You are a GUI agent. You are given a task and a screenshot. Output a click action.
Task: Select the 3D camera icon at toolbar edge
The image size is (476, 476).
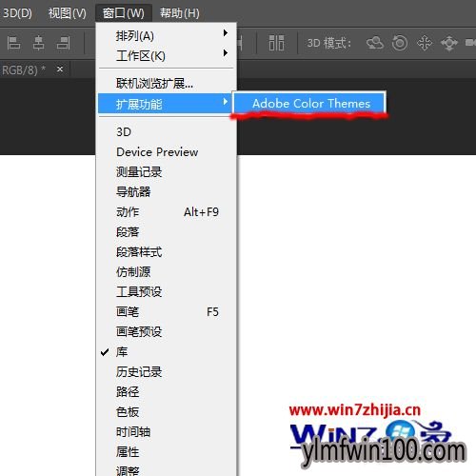470,43
